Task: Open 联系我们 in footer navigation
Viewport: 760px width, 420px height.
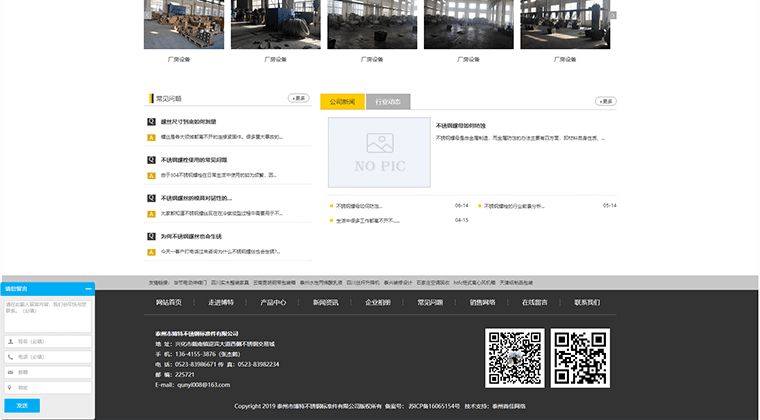Action: pyautogui.click(x=587, y=301)
